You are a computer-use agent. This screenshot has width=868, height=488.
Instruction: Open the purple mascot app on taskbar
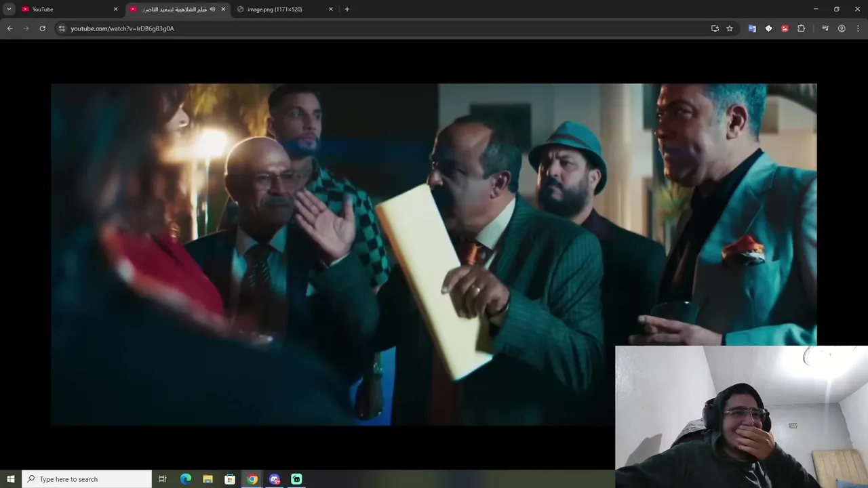pos(275,479)
